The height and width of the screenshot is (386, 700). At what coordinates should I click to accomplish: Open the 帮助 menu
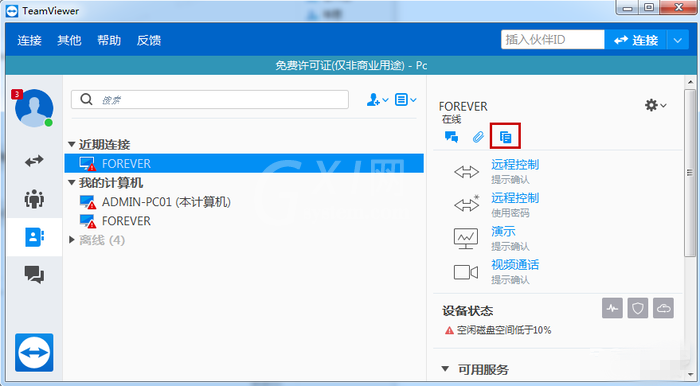tap(109, 40)
